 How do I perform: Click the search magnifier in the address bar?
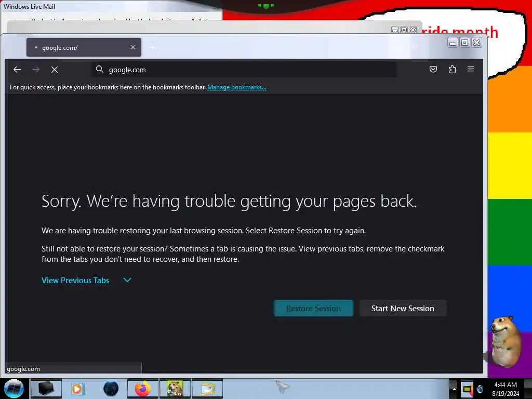coord(99,69)
